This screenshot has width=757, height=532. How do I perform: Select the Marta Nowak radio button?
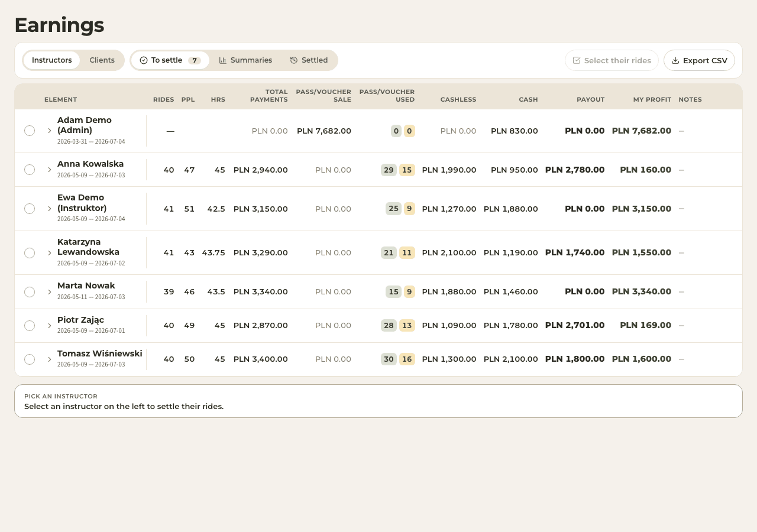click(x=30, y=292)
